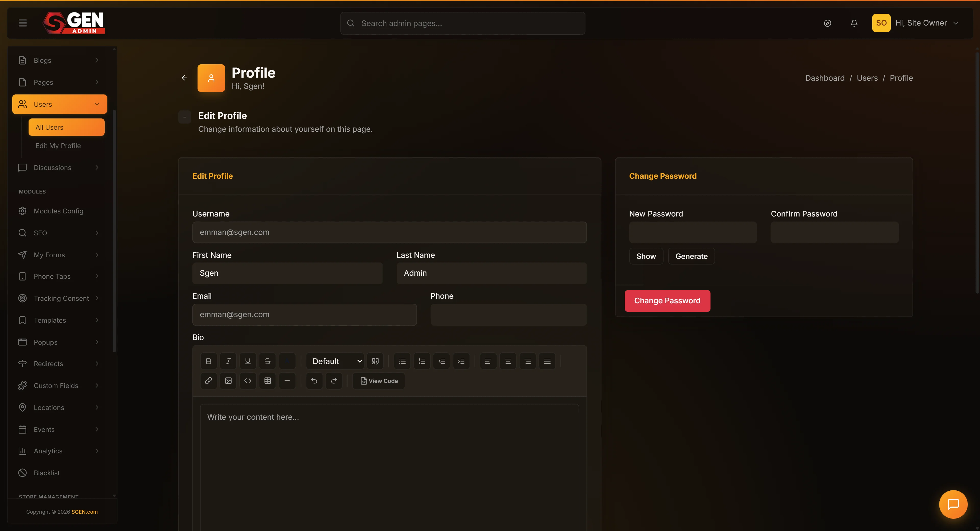This screenshot has height=531, width=980.
Task: Expand the Discussions sidebar menu
Action: coord(60,167)
